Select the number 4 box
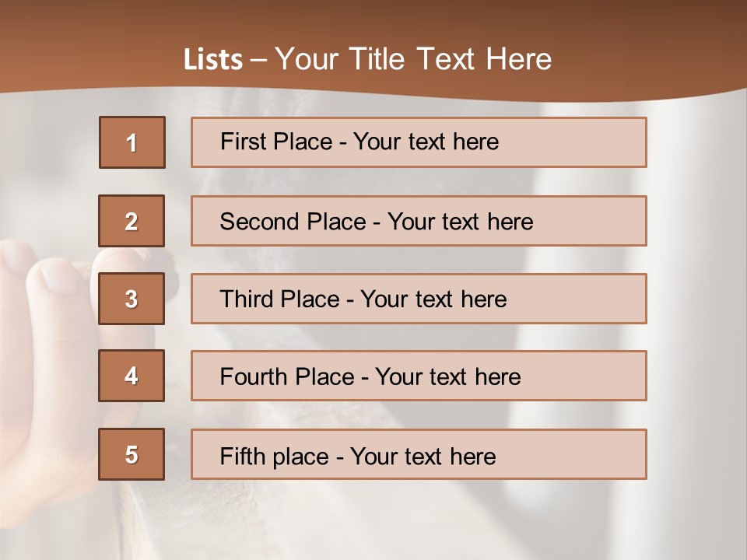Screen dimensions: 747x560 click(132, 376)
